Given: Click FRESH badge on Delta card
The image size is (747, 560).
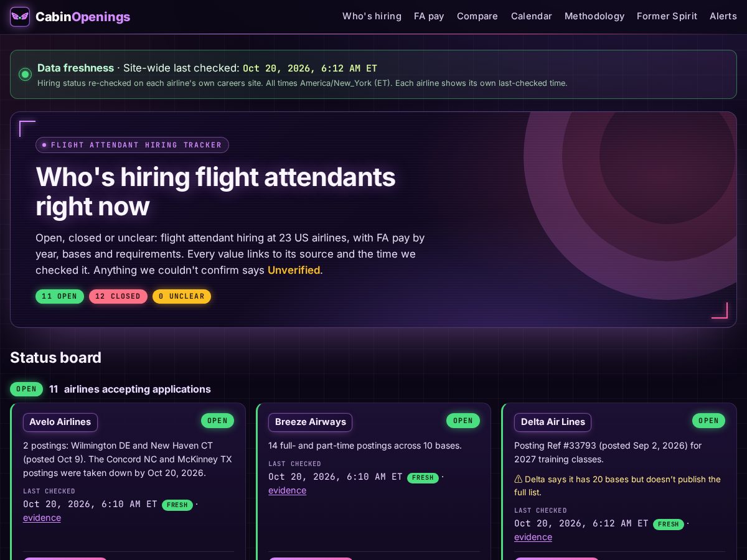Looking at the screenshot, I should pos(669,524).
